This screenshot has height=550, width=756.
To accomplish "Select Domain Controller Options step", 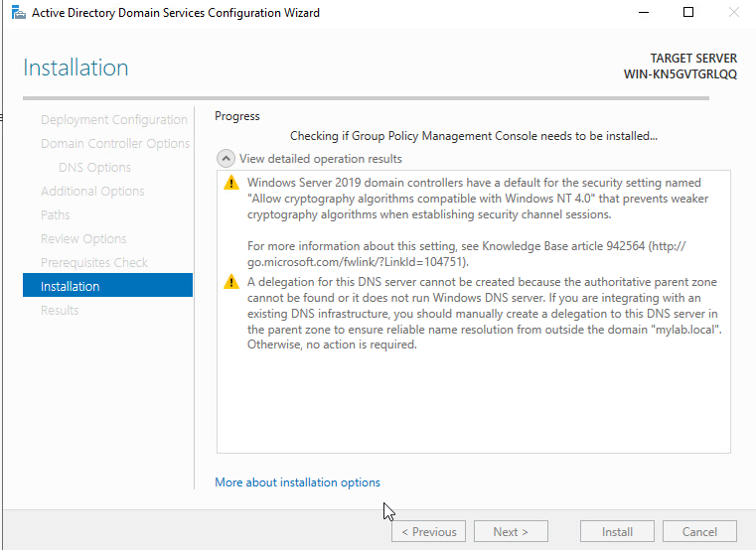I will click(115, 144).
